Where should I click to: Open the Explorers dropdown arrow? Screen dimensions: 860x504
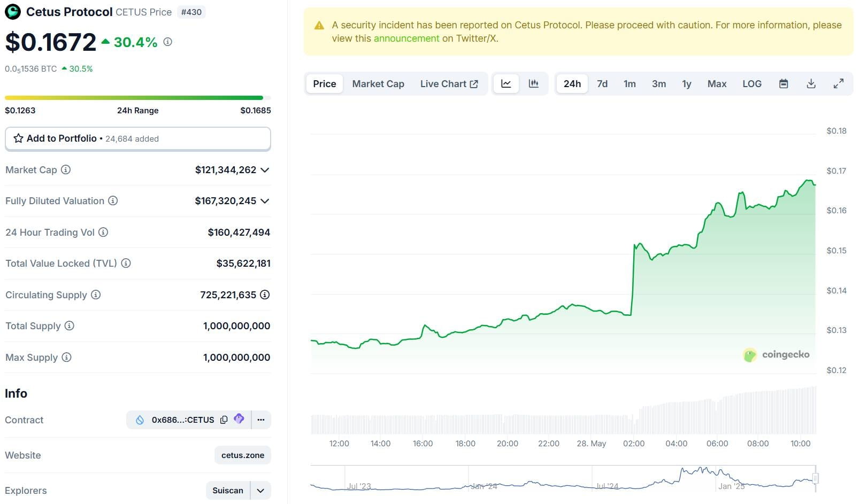coord(260,491)
